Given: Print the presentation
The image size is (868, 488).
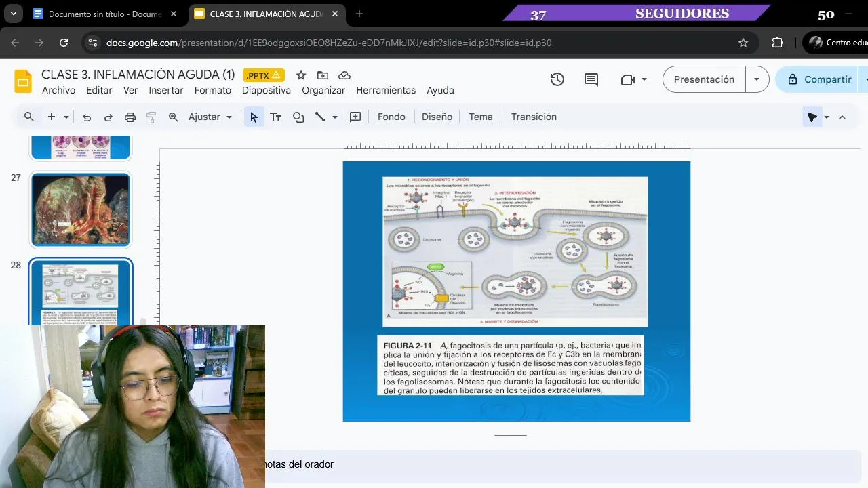Looking at the screenshot, I should point(130,117).
